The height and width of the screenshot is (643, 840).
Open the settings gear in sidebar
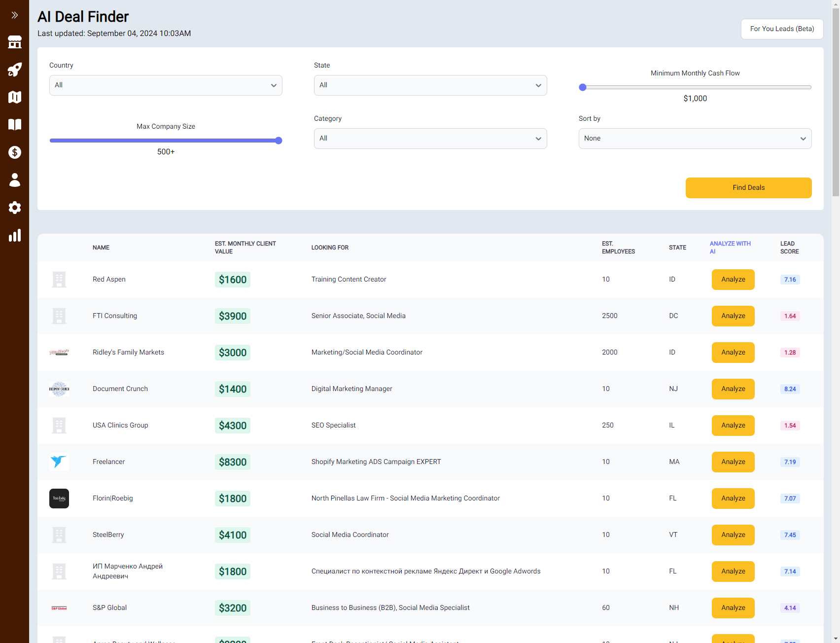pos(15,208)
